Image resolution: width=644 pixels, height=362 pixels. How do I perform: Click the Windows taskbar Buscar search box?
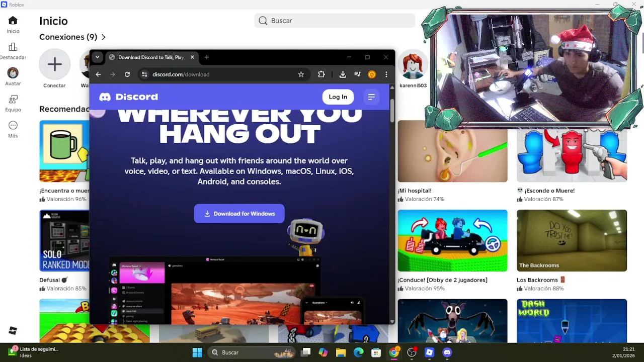click(252, 352)
